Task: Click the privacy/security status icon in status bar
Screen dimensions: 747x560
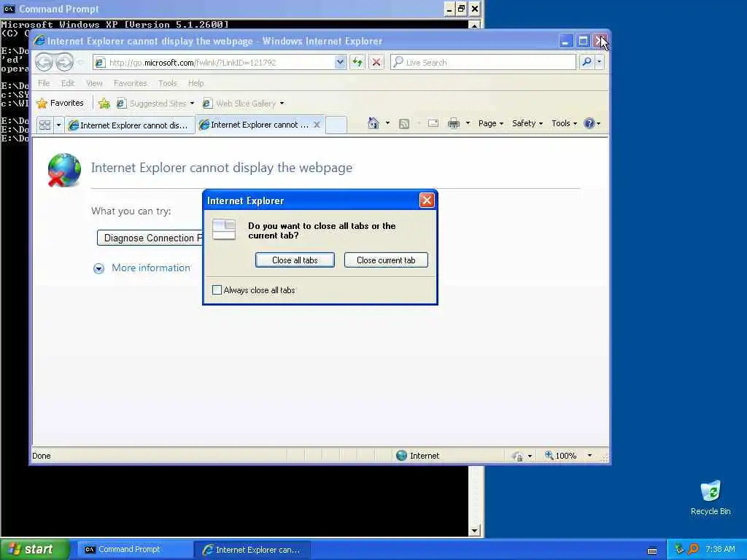Action: point(517,456)
